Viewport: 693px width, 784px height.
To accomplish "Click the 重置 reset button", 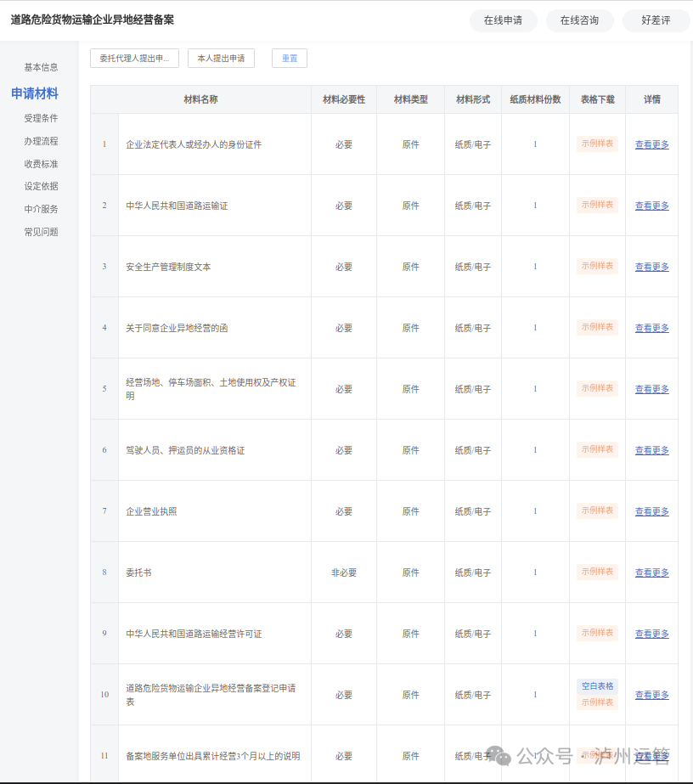I will click(290, 58).
